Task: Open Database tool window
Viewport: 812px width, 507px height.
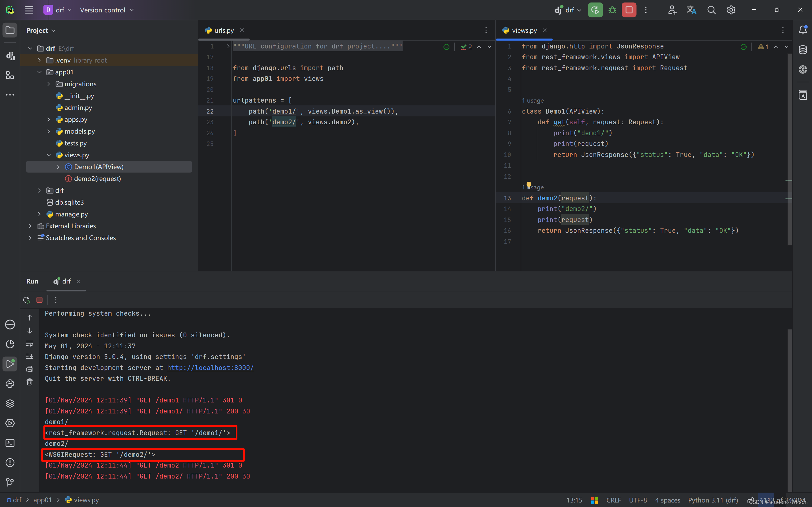Action: [803, 50]
